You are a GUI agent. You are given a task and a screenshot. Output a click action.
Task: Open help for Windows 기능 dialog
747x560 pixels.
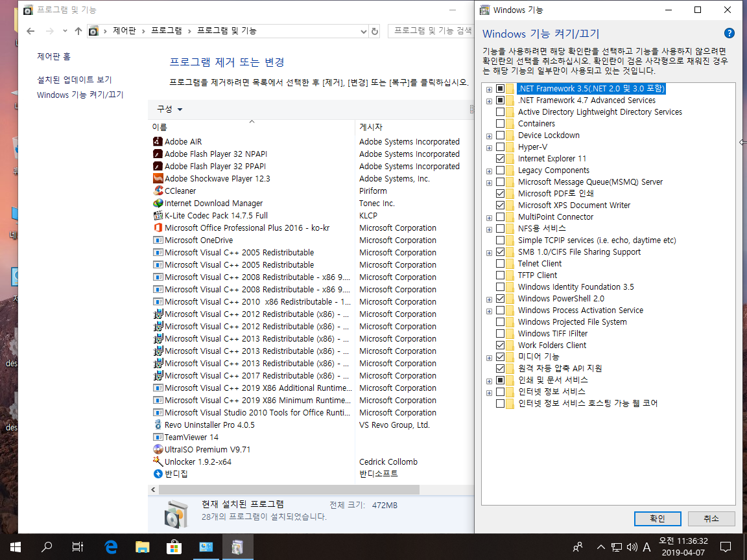(729, 33)
